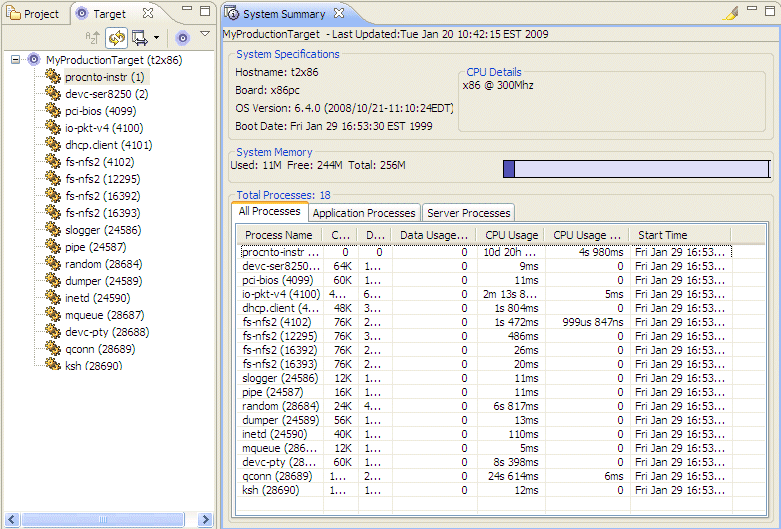Select procnto-instr (1) in the target tree
781x529 pixels.
pyautogui.click(x=104, y=77)
